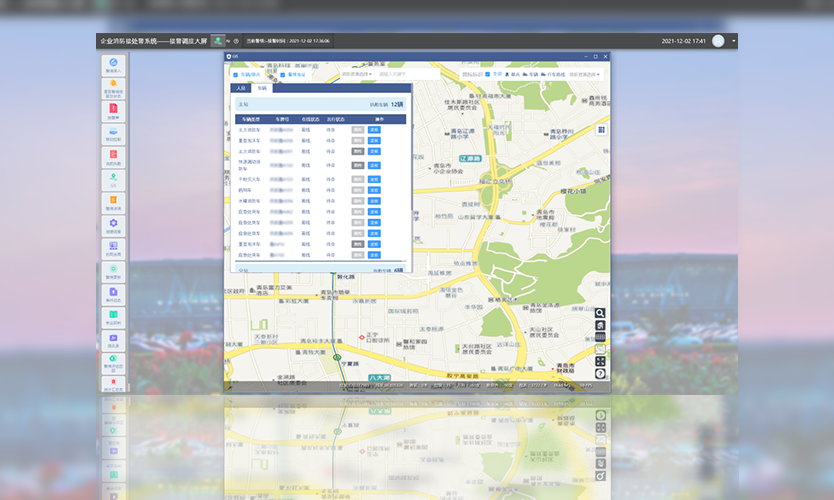Open the account dropdown arrow beside the avatar

coord(733,41)
